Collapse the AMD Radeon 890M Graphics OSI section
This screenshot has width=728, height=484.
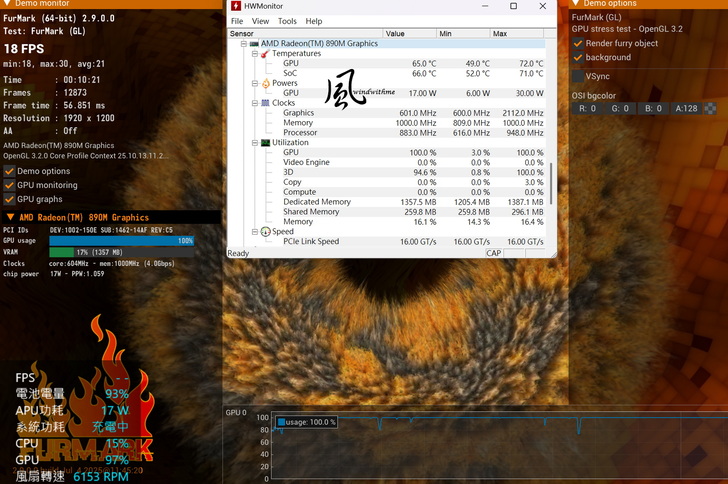coord(10,217)
